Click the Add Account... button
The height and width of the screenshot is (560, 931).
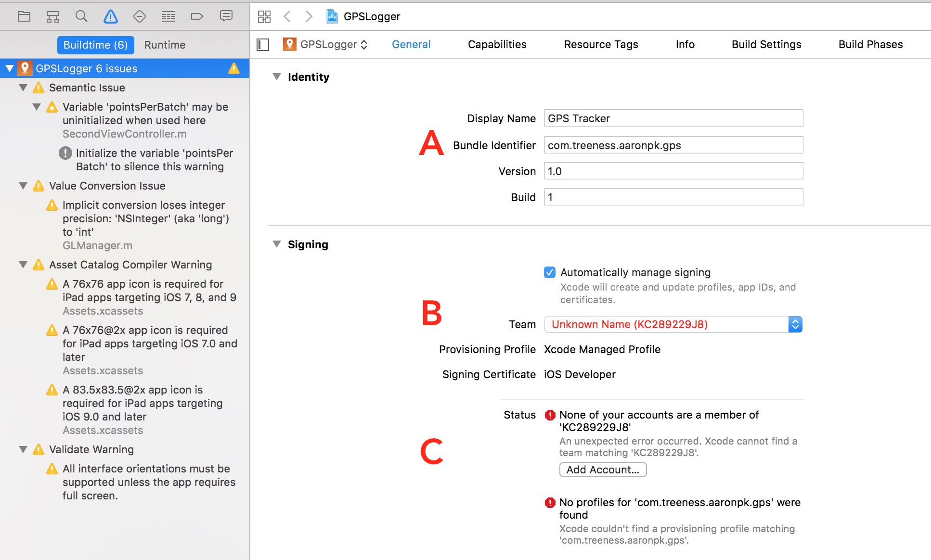tap(603, 470)
